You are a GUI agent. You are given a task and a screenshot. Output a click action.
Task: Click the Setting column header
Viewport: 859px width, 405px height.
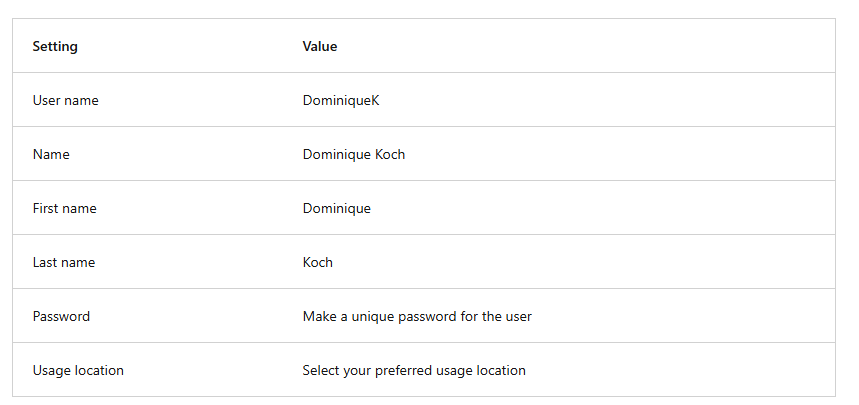(55, 46)
